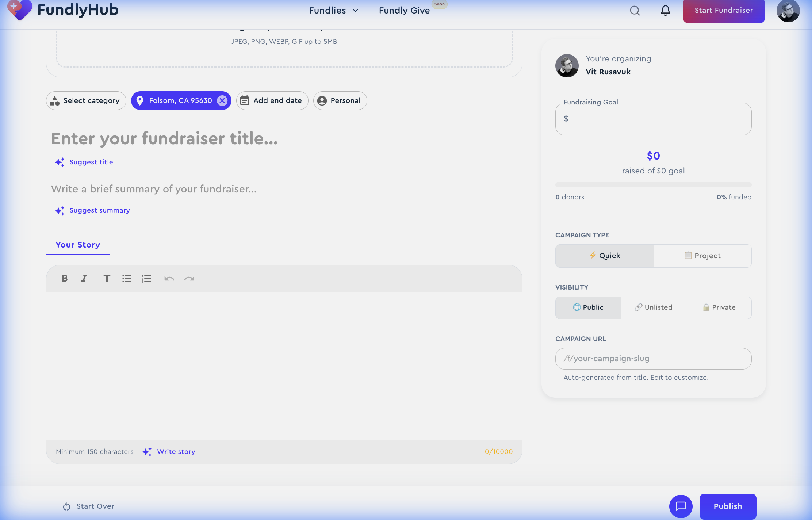Select the text style tool

(107, 278)
